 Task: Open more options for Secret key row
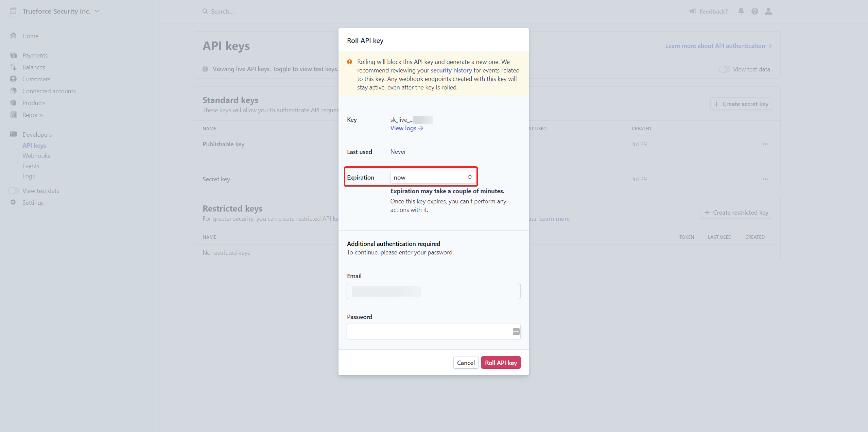coord(765,179)
